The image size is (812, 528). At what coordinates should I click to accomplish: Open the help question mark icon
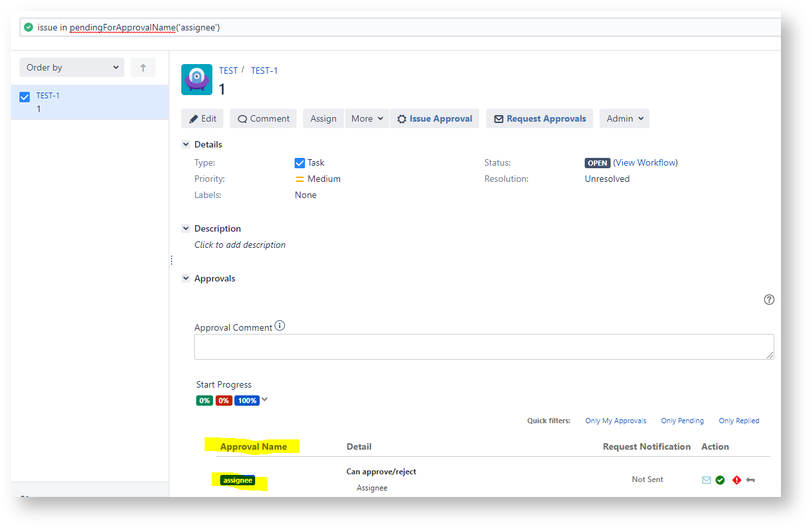(769, 300)
